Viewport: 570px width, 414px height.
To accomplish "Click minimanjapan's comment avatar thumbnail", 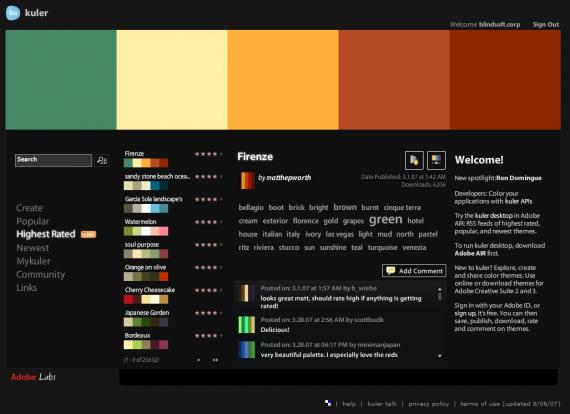I will [247, 349].
